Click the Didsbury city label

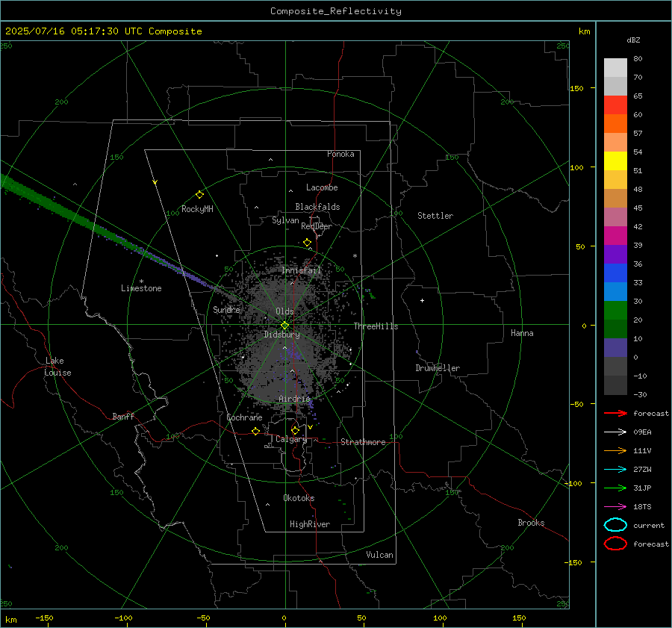tap(281, 335)
